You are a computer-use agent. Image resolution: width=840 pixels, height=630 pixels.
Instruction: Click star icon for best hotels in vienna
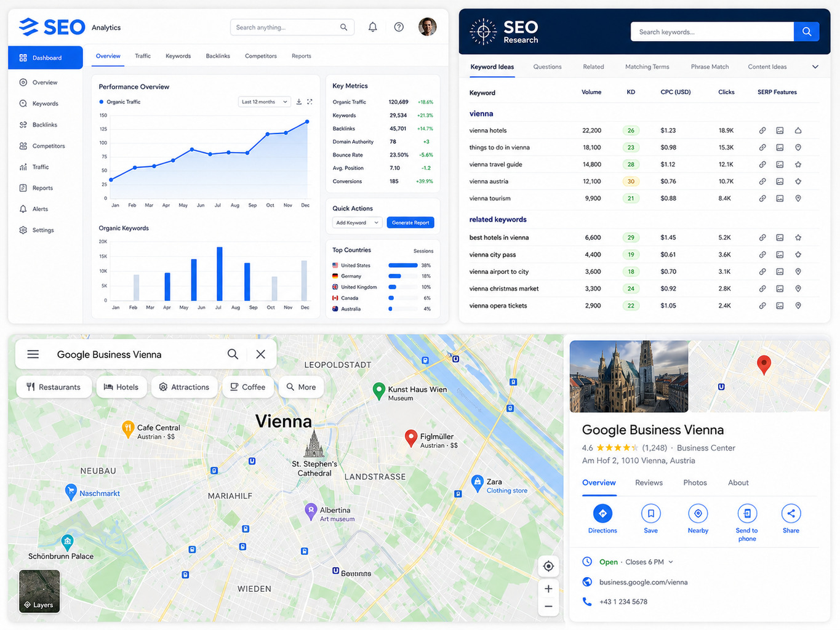point(798,237)
